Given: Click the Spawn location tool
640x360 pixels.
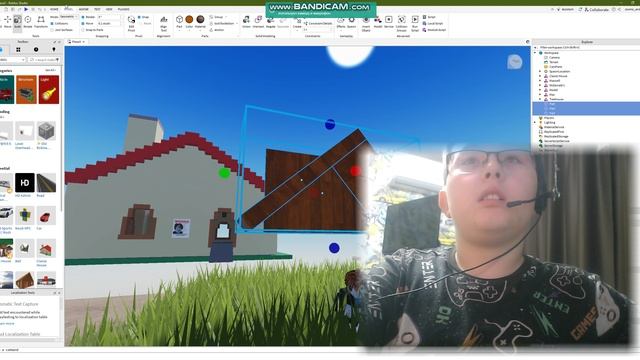Looking at the screenshot, I should tap(351, 22).
